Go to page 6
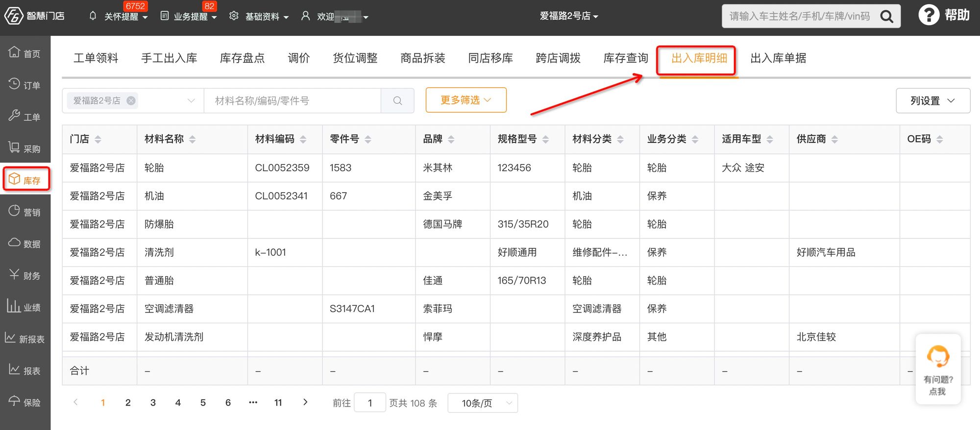This screenshot has width=980, height=430. point(228,403)
